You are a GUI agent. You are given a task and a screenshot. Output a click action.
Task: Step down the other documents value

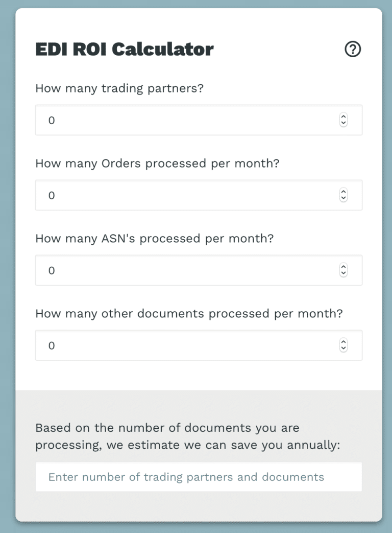point(344,349)
